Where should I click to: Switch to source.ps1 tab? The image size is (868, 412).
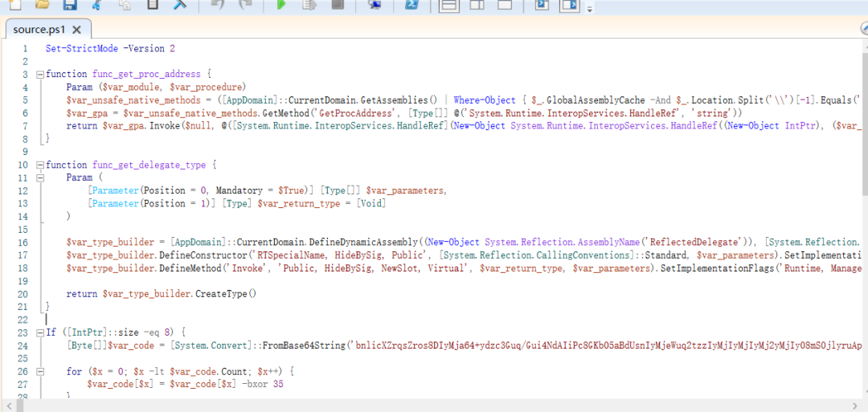(x=39, y=30)
